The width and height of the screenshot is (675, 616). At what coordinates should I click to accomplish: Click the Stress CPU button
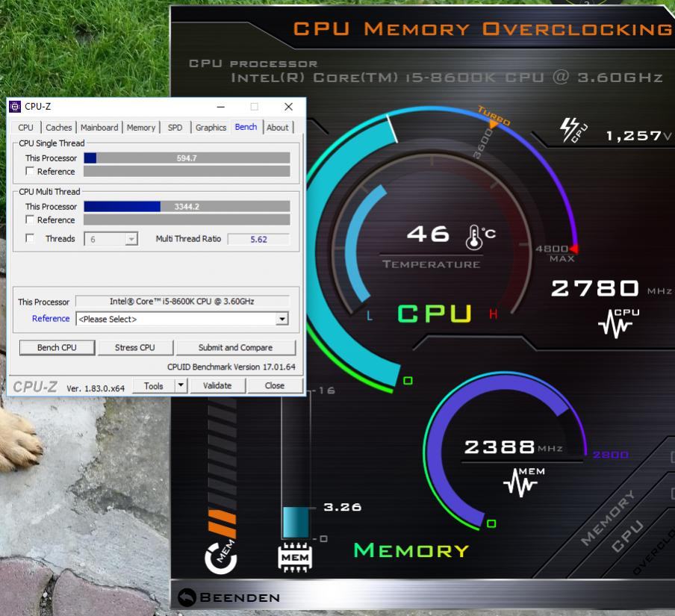tap(134, 347)
